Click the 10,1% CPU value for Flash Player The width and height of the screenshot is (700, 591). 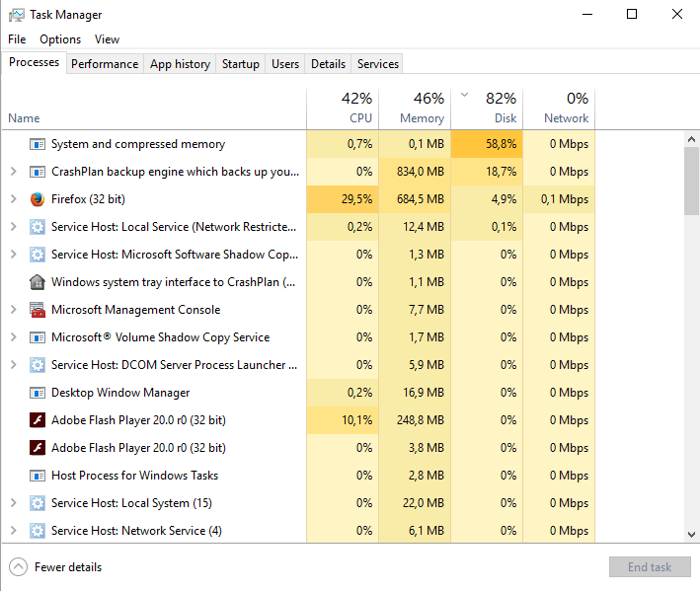coord(343,420)
